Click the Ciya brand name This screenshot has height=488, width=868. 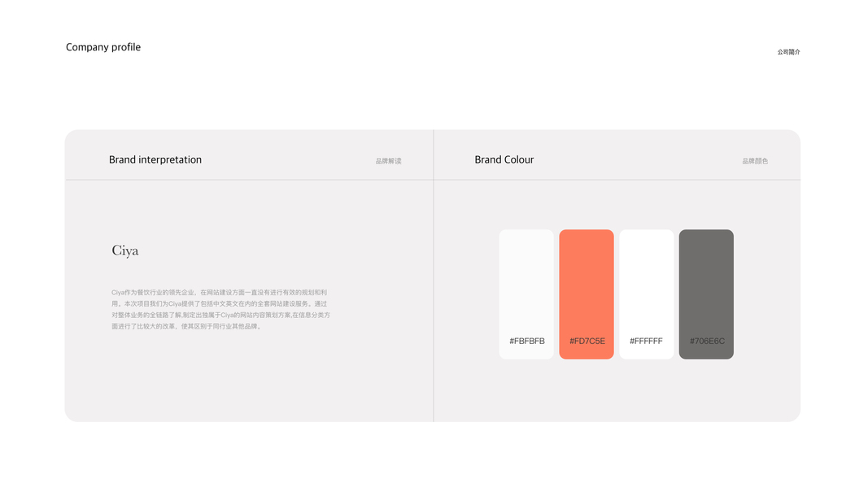tap(125, 251)
